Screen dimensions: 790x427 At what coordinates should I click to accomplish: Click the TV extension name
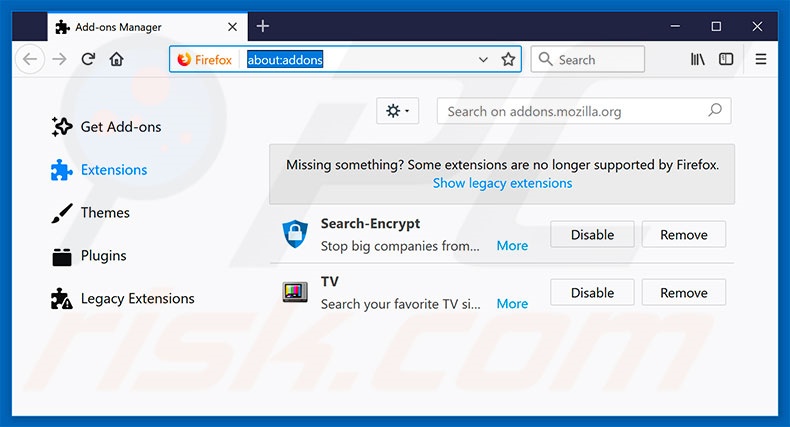pyautogui.click(x=330, y=281)
